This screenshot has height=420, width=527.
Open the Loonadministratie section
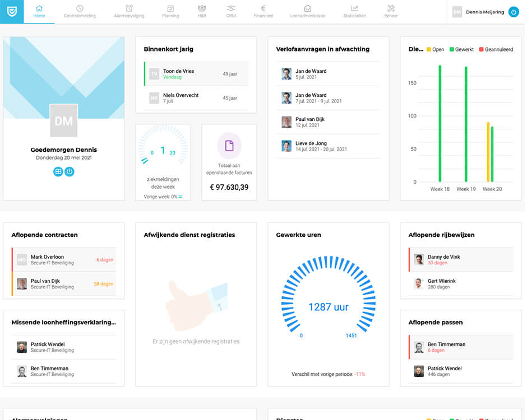tap(307, 12)
